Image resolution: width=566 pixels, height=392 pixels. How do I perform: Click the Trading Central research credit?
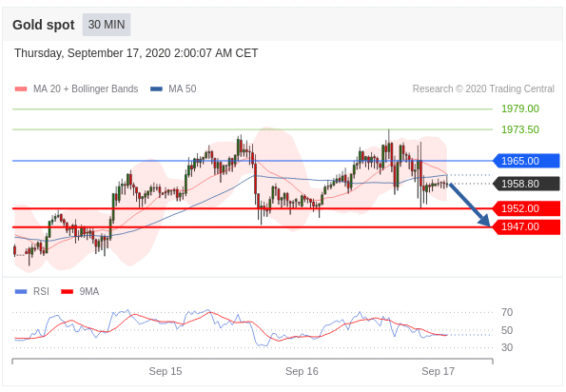click(483, 88)
